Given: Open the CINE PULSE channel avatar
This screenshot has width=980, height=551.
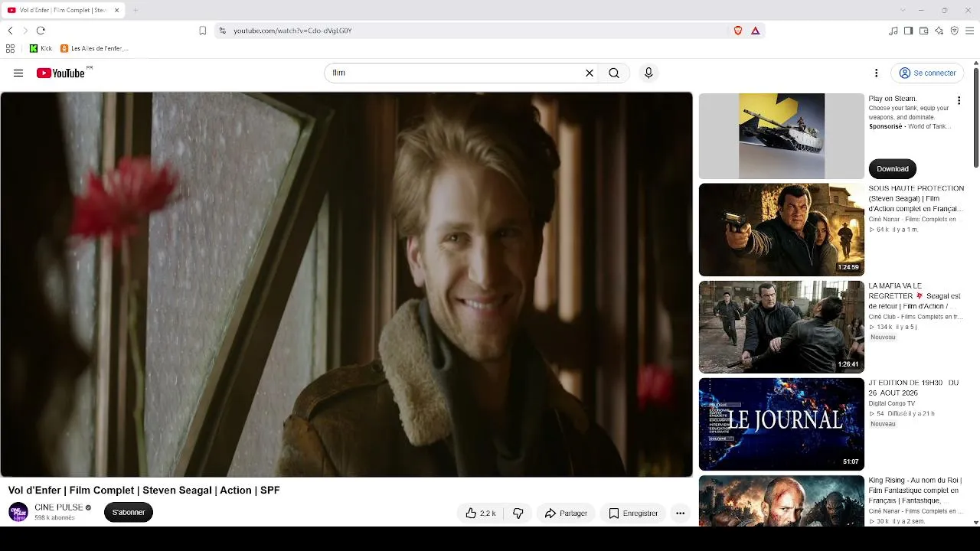Looking at the screenshot, I should pyautogui.click(x=18, y=512).
